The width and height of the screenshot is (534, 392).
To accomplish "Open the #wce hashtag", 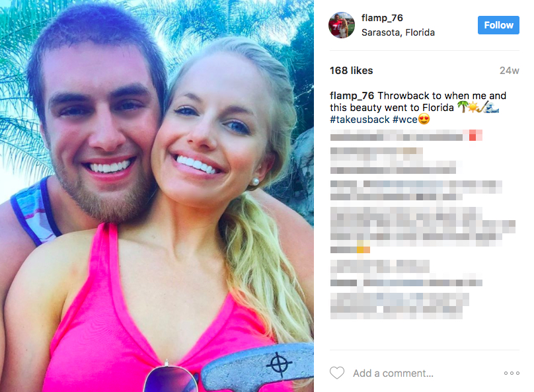I will 405,120.
